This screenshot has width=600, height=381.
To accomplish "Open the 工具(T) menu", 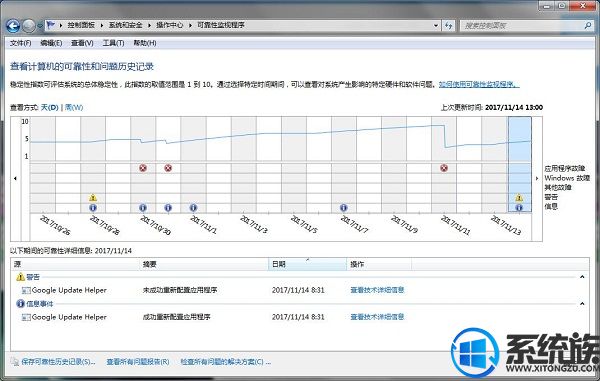I will coord(113,43).
